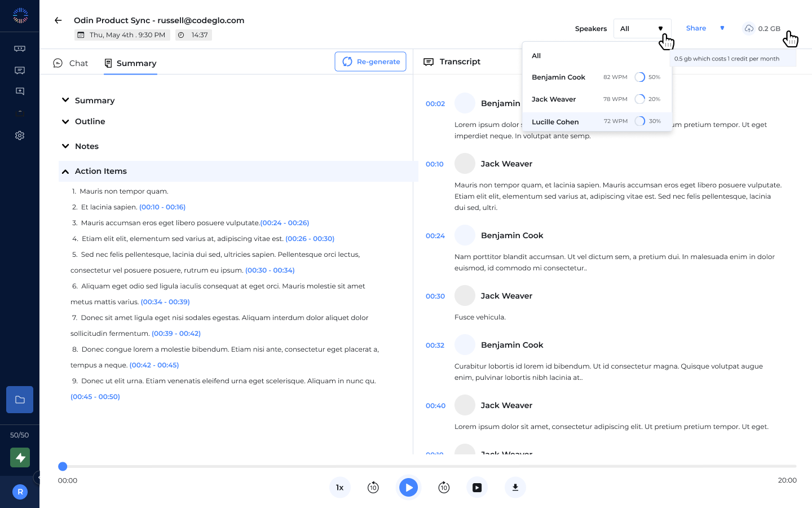The image size is (812, 508).
Task: Open the folder icon in sidebar
Action: (20, 400)
